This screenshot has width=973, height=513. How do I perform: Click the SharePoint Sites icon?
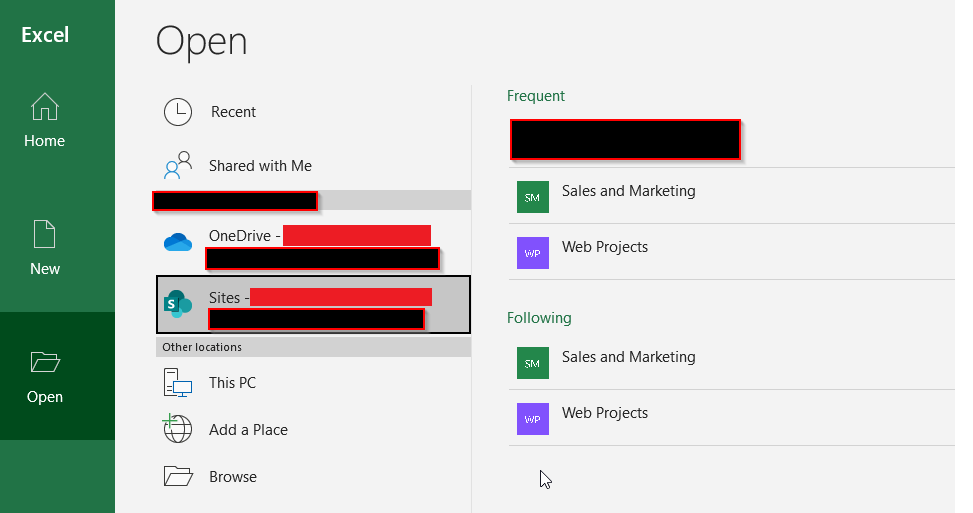178,303
